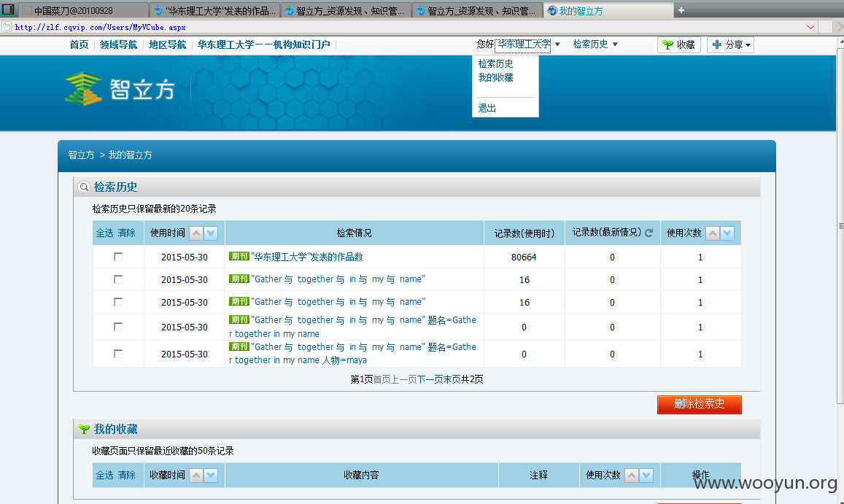Image resolution: width=844 pixels, height=504 pixels.
Task: Click the 检索情况 column header
Action: (355, 233)
